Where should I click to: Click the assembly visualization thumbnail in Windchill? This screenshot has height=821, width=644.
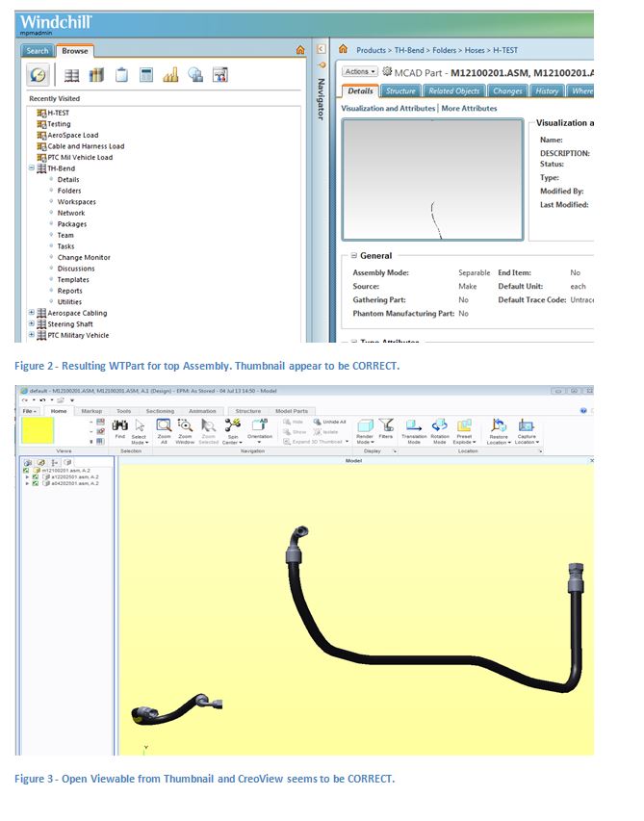[x=432, y=180]
